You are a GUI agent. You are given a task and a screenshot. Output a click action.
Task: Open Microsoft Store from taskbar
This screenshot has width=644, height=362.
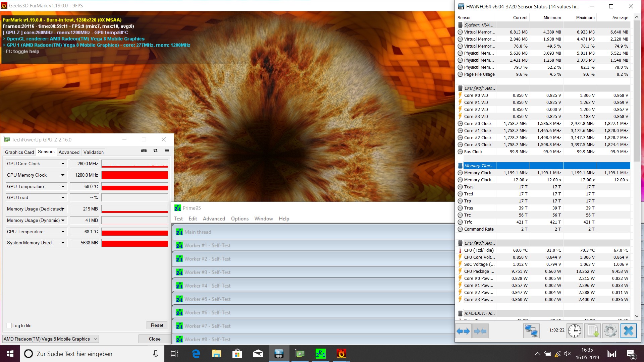237,354
